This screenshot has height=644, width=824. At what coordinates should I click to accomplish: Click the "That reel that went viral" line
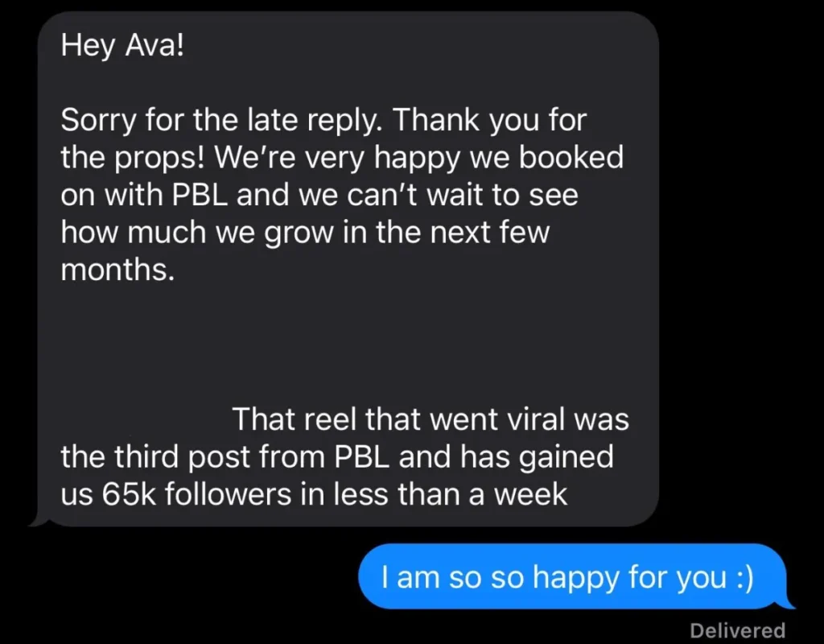click(x=431, y=419)
